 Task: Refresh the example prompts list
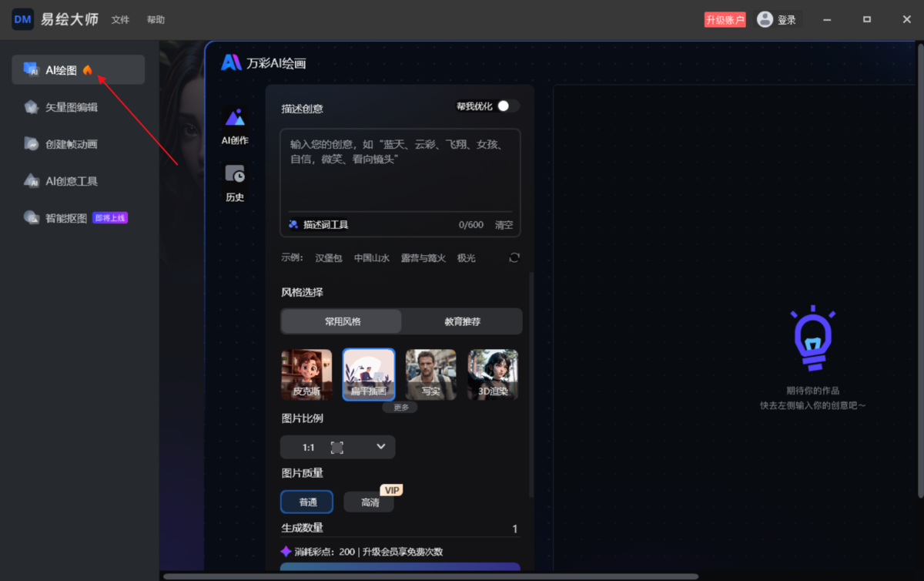point(514,258)
